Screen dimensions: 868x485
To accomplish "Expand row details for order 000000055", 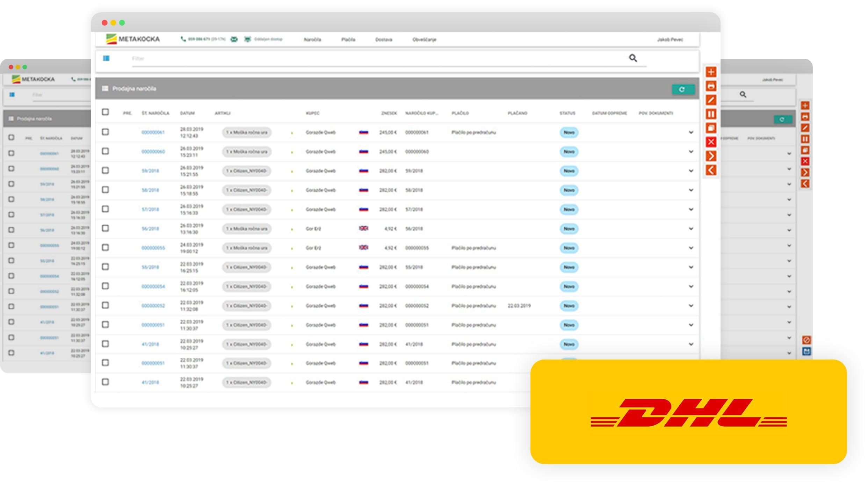I will coord(691,248).
